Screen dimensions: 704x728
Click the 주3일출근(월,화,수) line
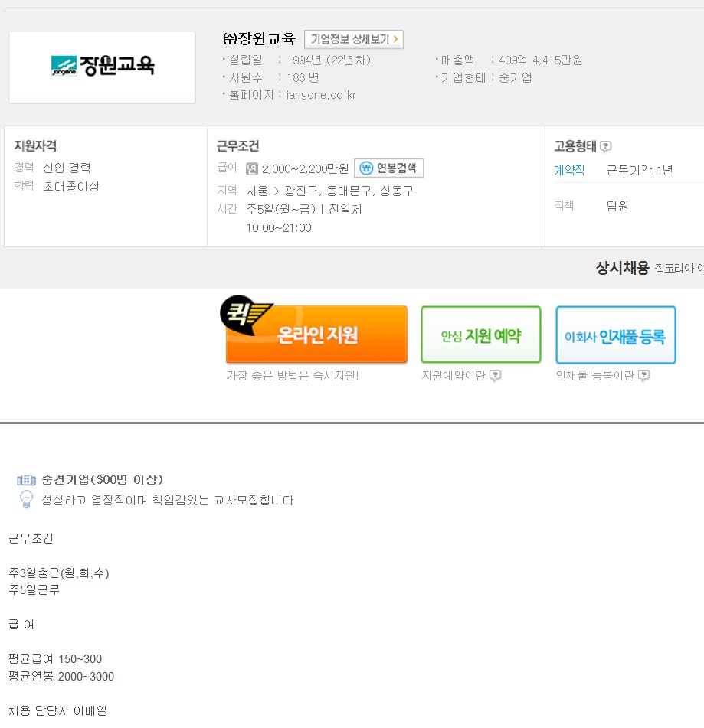point(59,573)
